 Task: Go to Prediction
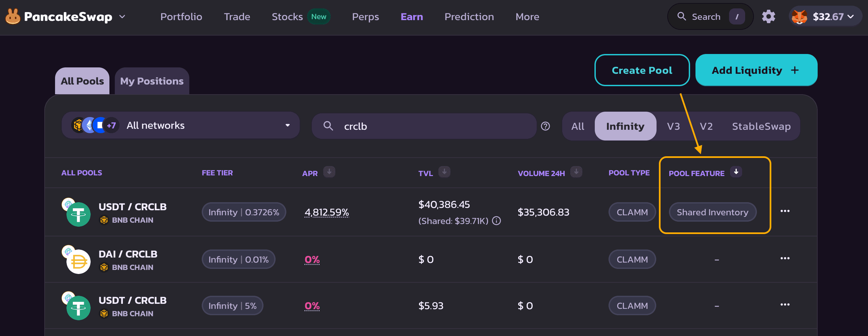[x=469, y=16]
